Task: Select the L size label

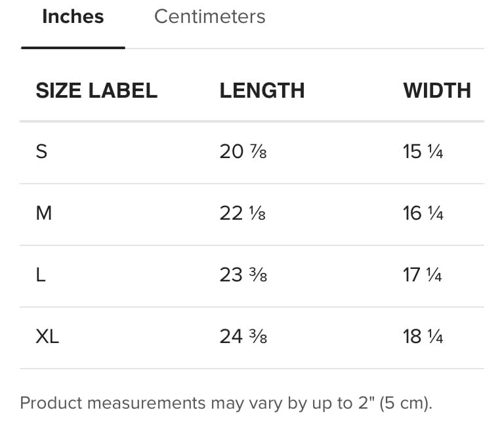Action: 41,275
